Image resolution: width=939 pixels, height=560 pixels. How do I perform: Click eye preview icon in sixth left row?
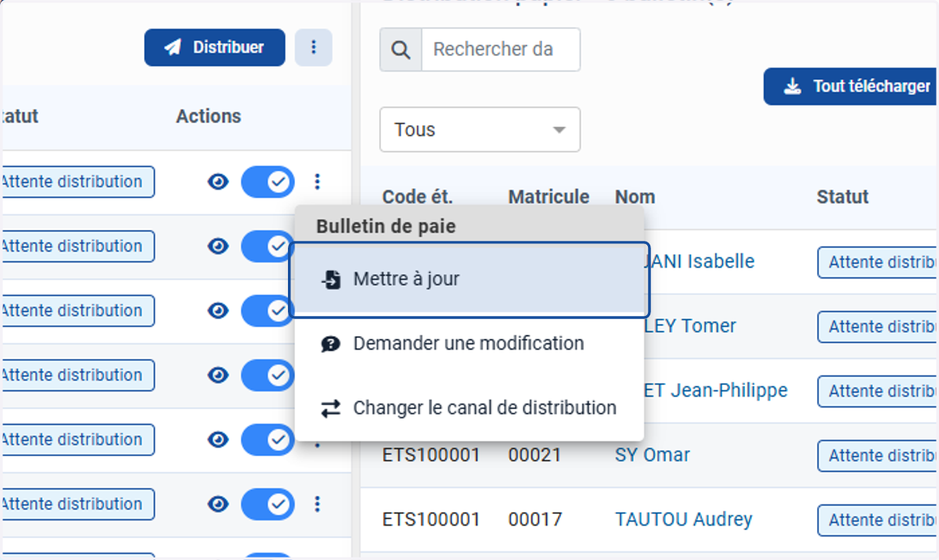(218, 504)
